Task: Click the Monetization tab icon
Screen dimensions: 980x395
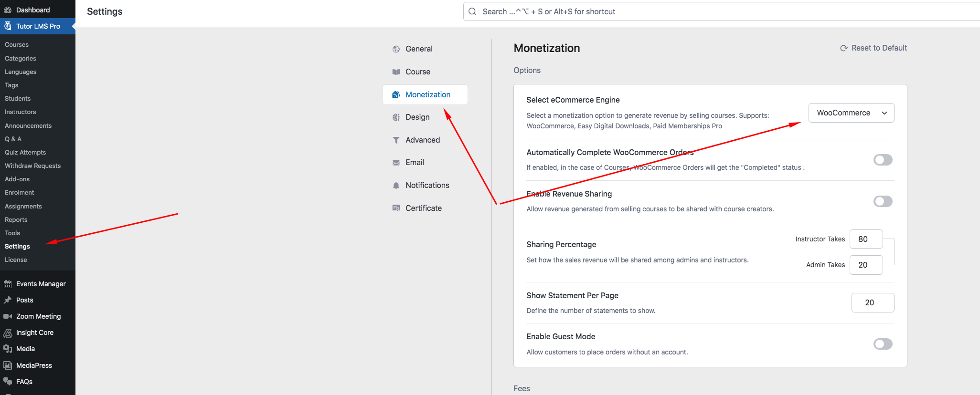Action: coord(396,94)
